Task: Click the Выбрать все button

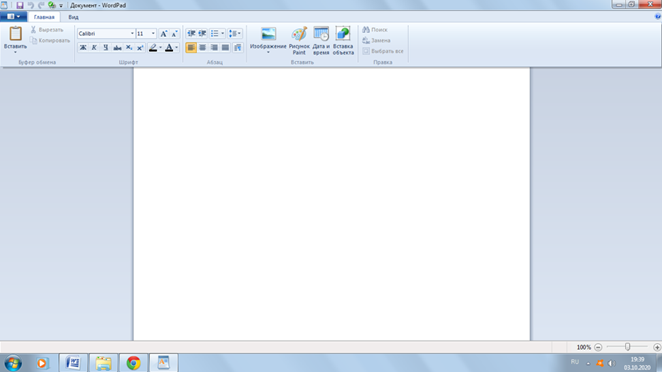Action: click(383, 51)
